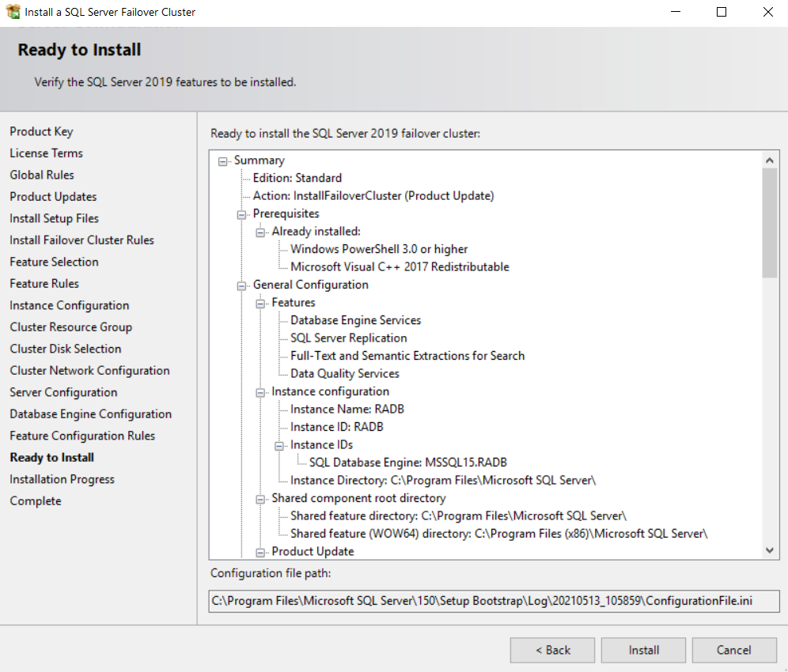This screenshot has height=672, width=788.
Task: Select the 'General Configuration' label
Action: point(311,285)
